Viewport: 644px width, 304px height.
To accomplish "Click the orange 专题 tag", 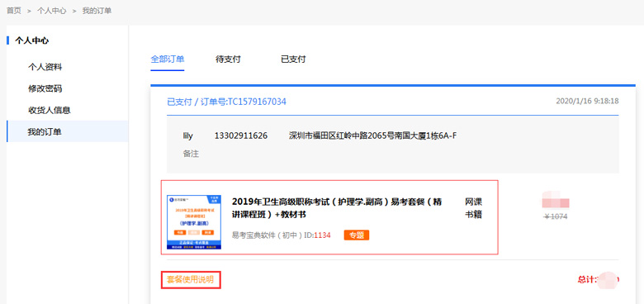I will [357, 235].
